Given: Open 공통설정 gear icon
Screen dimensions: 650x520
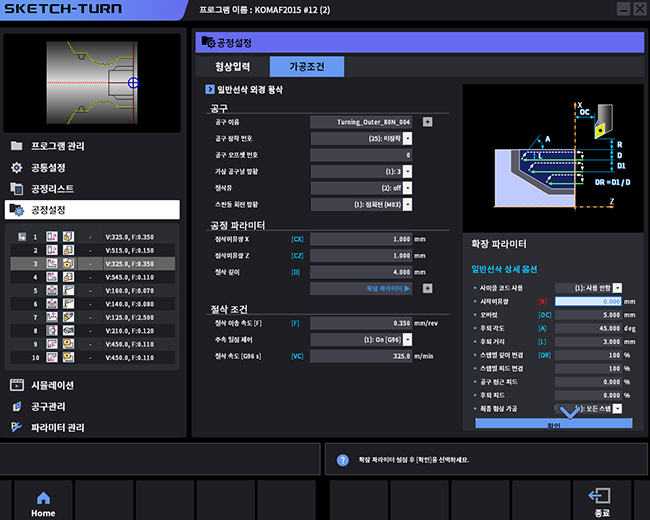Looking at the screenshot, I should coord(16,167).
